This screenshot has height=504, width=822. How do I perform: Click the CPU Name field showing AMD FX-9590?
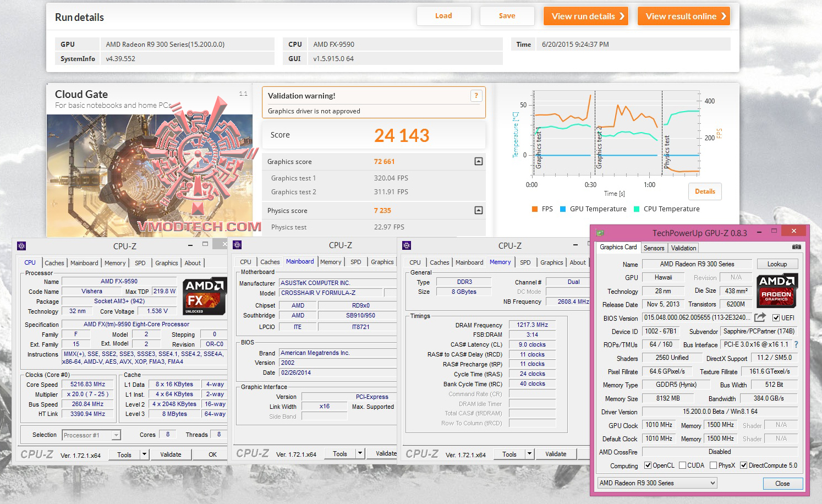(119, 281)
